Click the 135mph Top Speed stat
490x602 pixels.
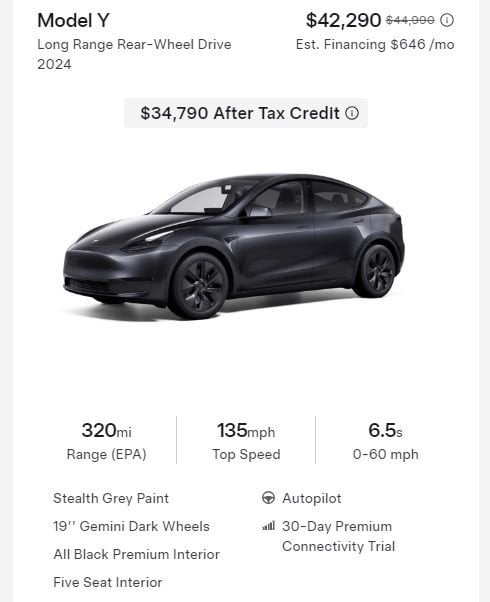(246, 441)
